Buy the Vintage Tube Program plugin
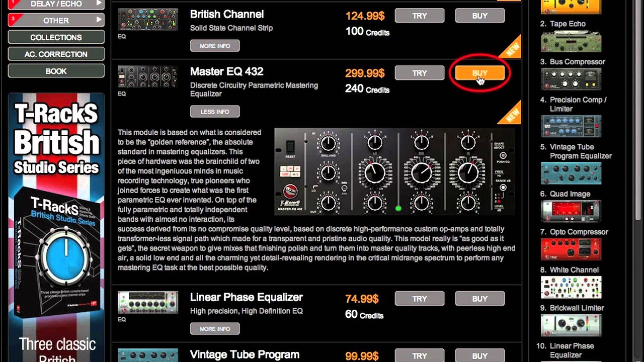This screenshot has width=644, height=362. 480,356
